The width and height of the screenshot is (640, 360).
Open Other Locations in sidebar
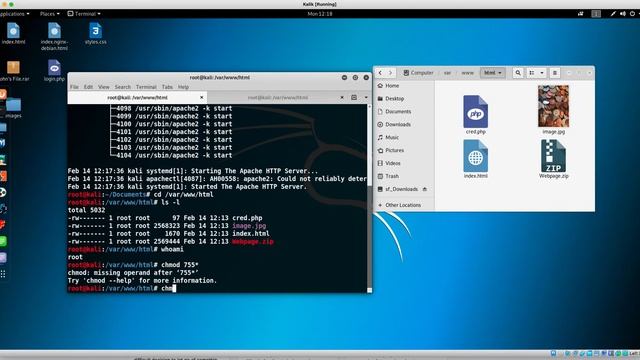point(404,205)
